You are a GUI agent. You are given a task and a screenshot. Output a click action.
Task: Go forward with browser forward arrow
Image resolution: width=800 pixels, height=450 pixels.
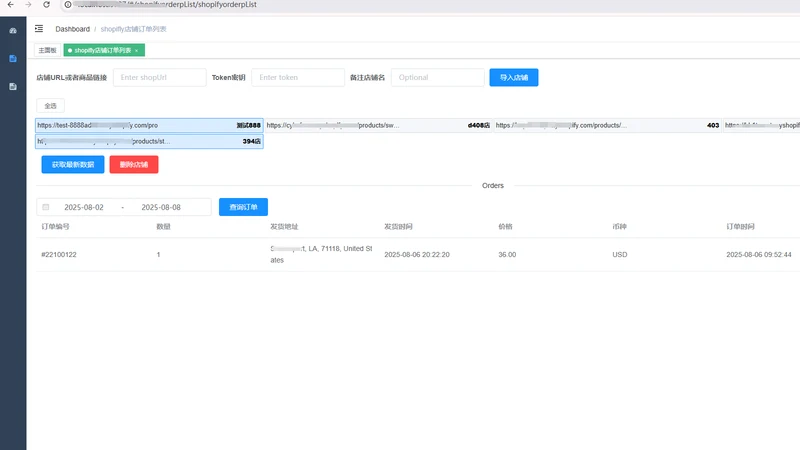pos(29,5)
